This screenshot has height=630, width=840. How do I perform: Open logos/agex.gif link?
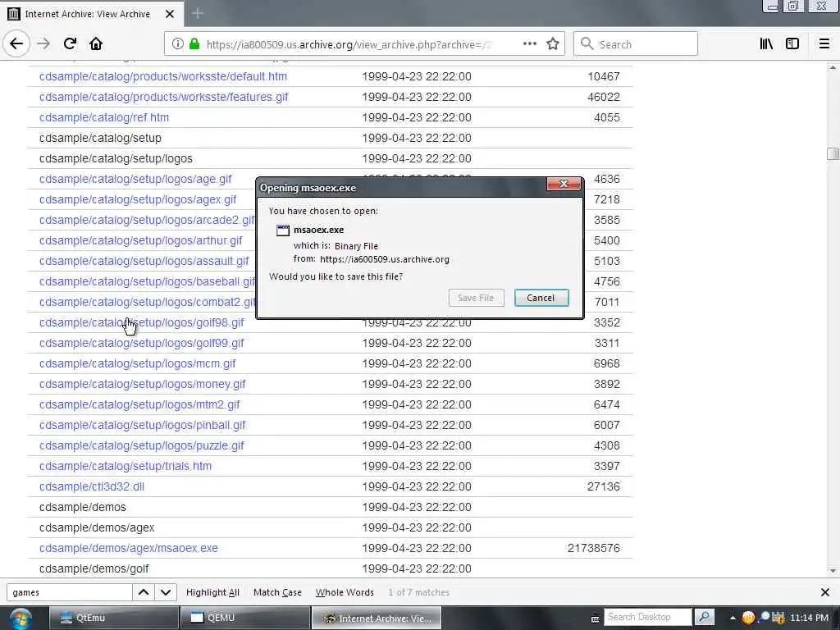(x=138, y=199)
